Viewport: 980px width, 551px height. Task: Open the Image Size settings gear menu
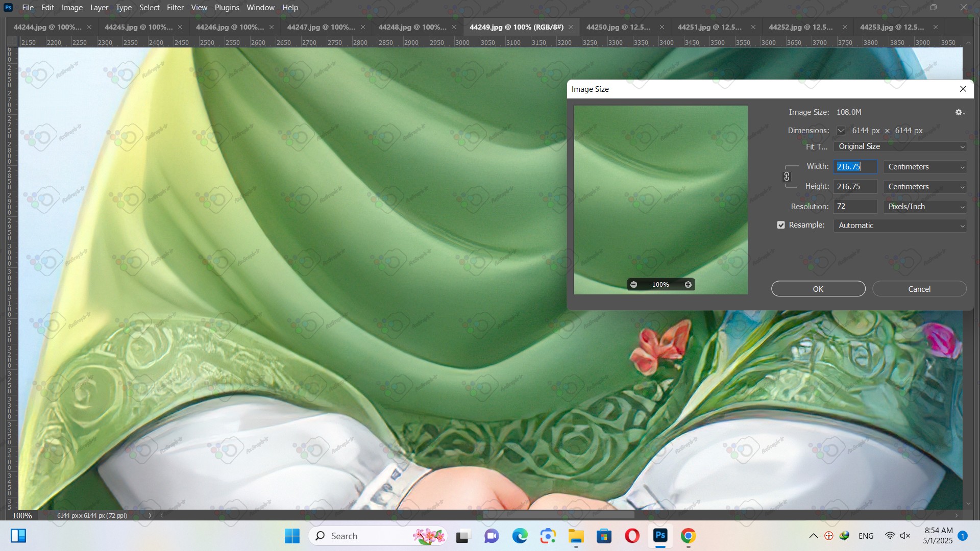[960, 112]
